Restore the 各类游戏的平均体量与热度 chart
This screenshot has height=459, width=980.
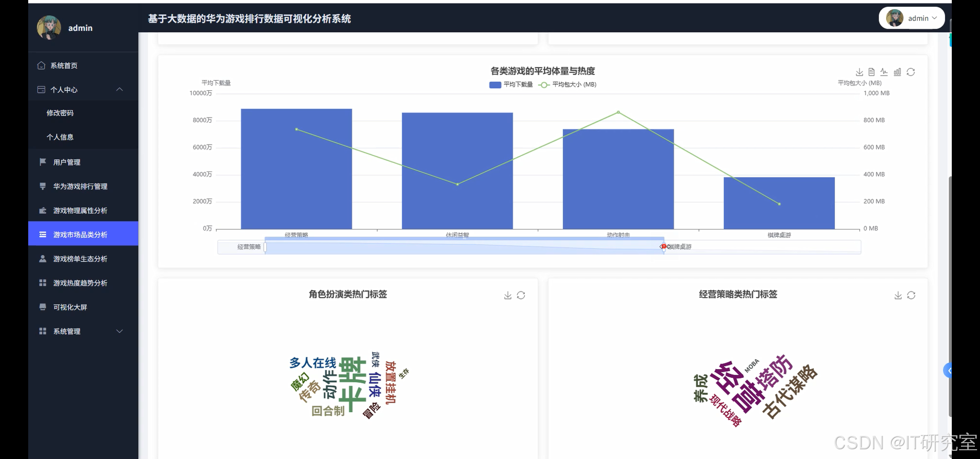(x=911, y=72)
